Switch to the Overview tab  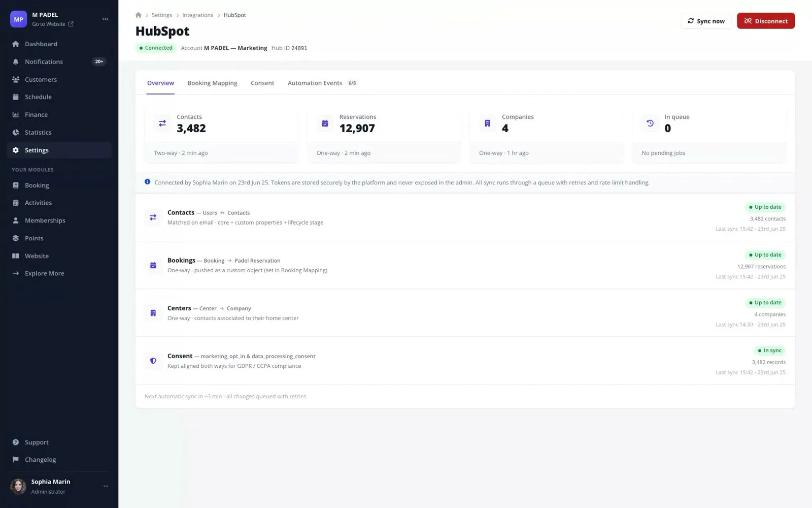click(x=160, y=83)
